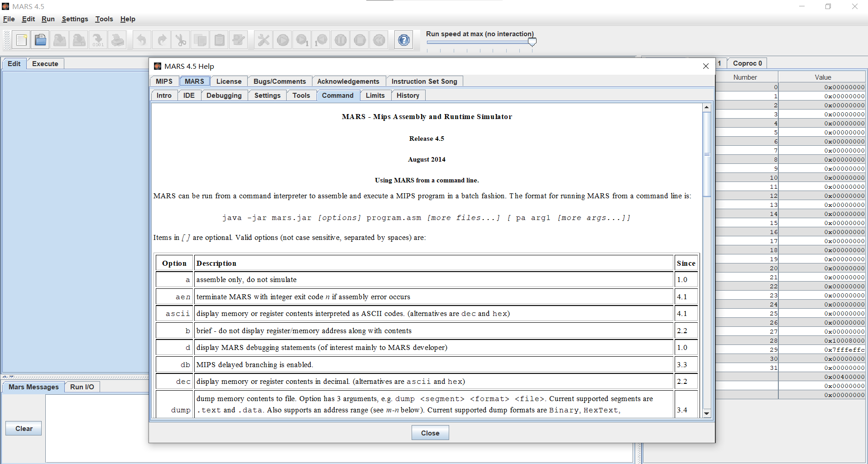Image resolution: width=868 pixels, height=464 pixels.
Task: Open the Settings menu in menu bar
Action: [75, 19]
